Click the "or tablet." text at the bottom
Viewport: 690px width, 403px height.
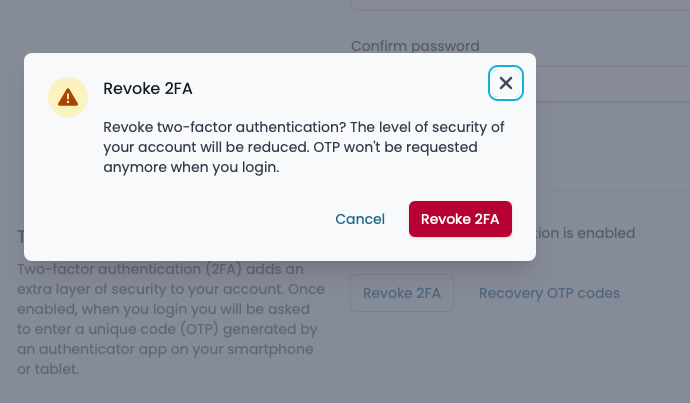pyautogui.click(x=50, y=369)
